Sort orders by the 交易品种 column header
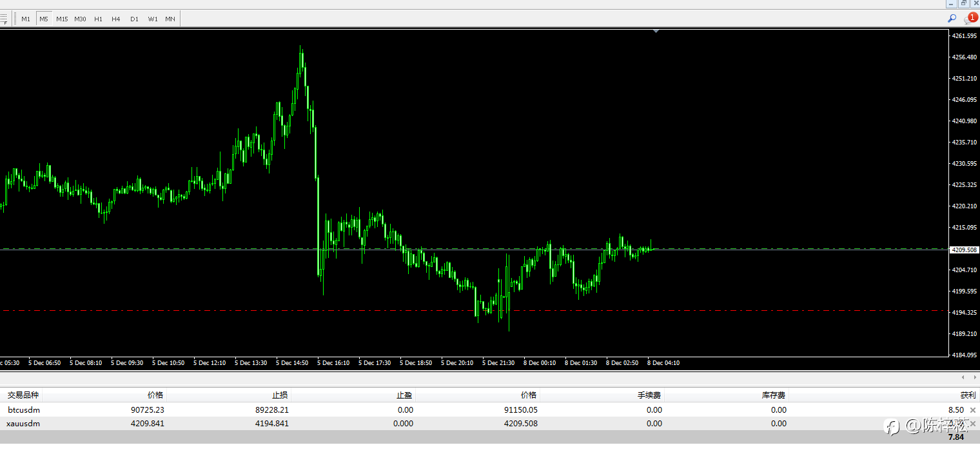The width and height of the screenshot is (980, 454). 23,395
